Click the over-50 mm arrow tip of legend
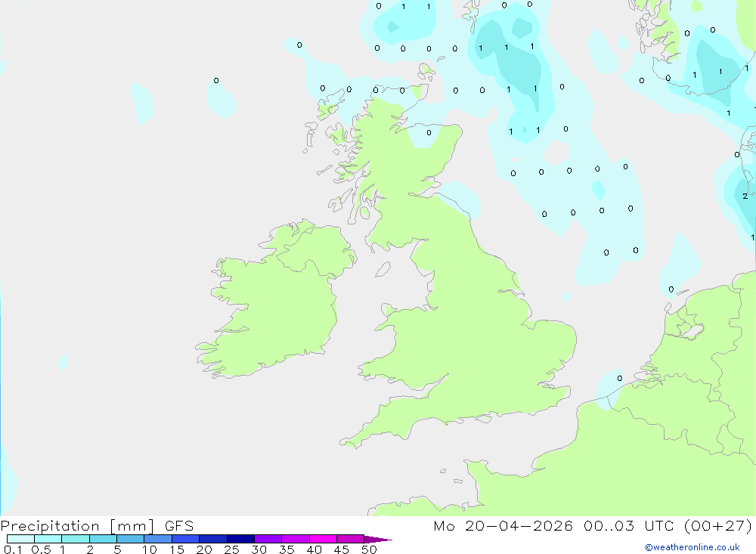 (x=378, y=539)
